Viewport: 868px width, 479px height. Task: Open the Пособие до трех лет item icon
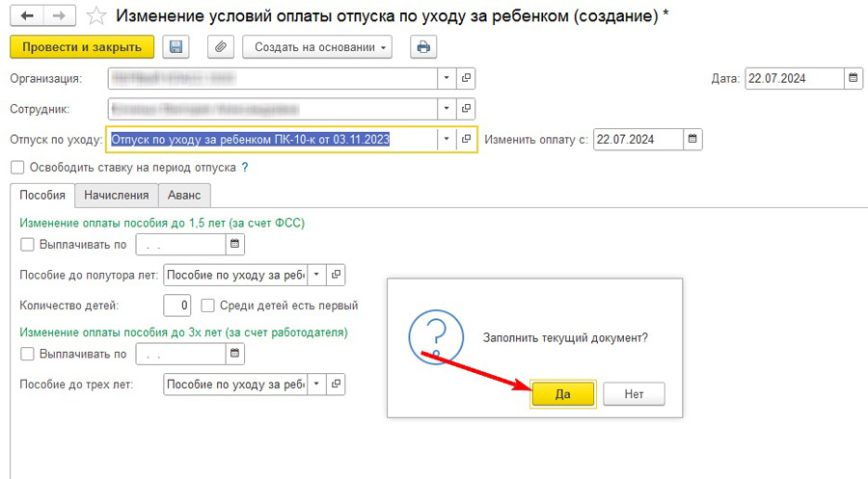pyautogui.click(x=336, y=384)
